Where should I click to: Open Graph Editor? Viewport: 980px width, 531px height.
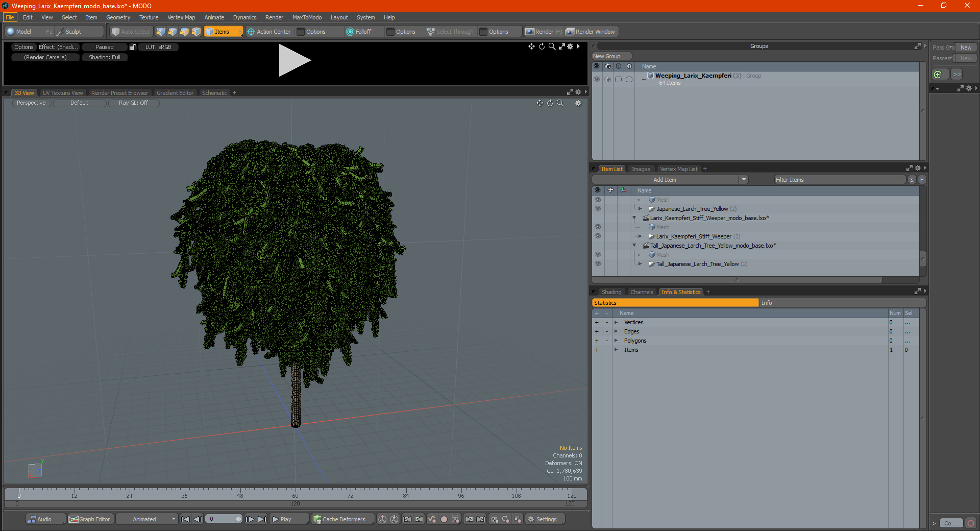pos(90,519)
